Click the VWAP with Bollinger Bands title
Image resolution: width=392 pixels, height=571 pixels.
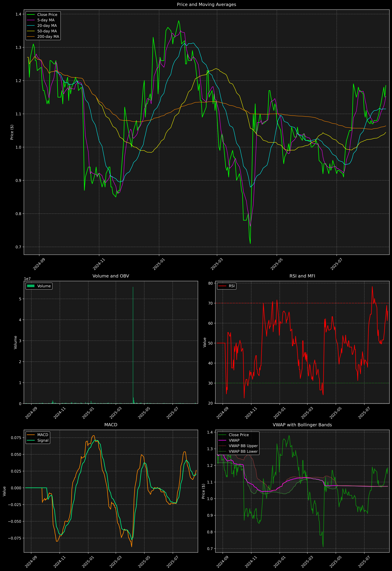click(302, 425)
